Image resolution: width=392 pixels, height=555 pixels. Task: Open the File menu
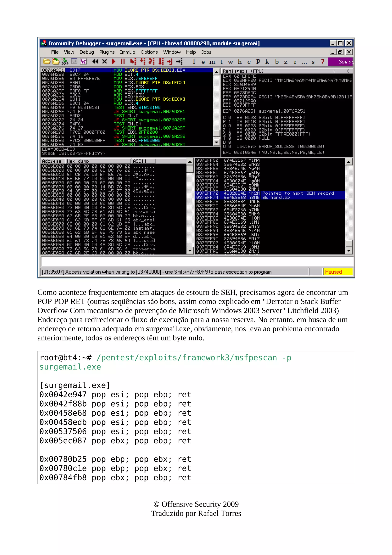pyautogui.click(x=55, y=52)
